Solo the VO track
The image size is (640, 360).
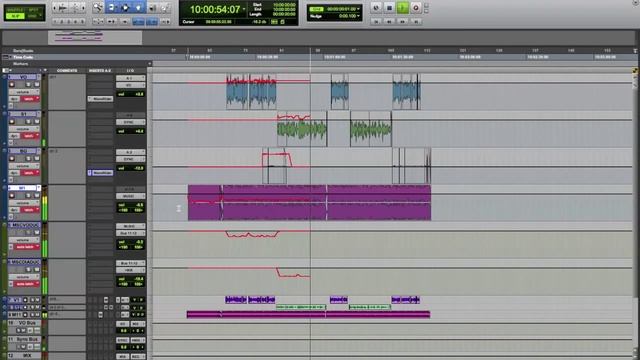click(28, 84)
